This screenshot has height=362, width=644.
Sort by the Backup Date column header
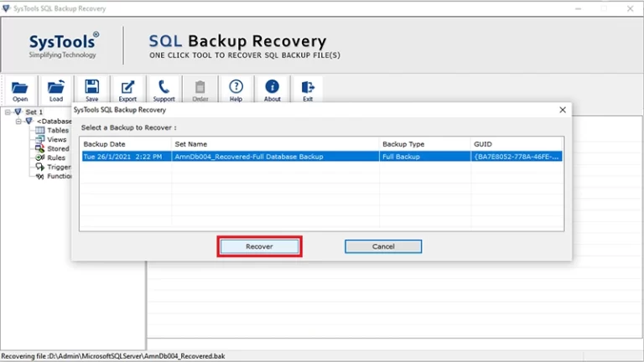[126, 144]
